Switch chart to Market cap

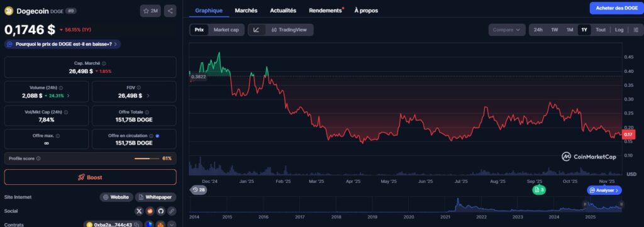226,30
